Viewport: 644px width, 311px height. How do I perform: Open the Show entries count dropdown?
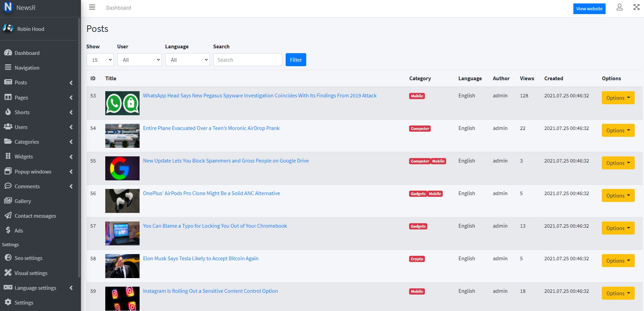[100, 60]
